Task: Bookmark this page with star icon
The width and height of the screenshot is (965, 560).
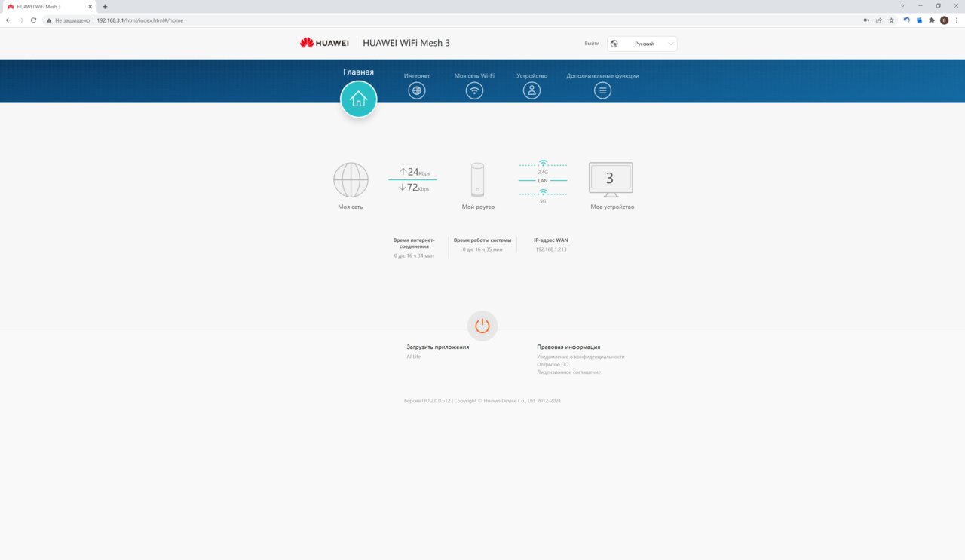Action: [x=891, y=20]
